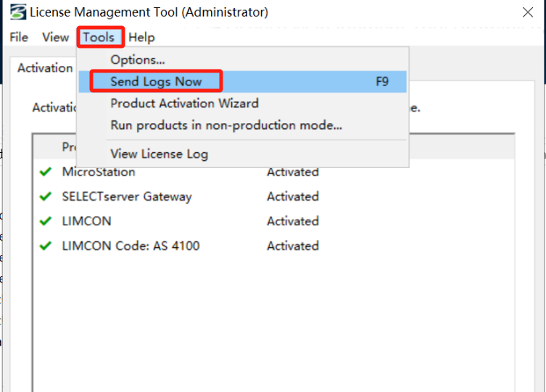This screenshot has width=546, height=392.
Task: Open View License Log
Action: pyautogui.click(x=159, y=154)
